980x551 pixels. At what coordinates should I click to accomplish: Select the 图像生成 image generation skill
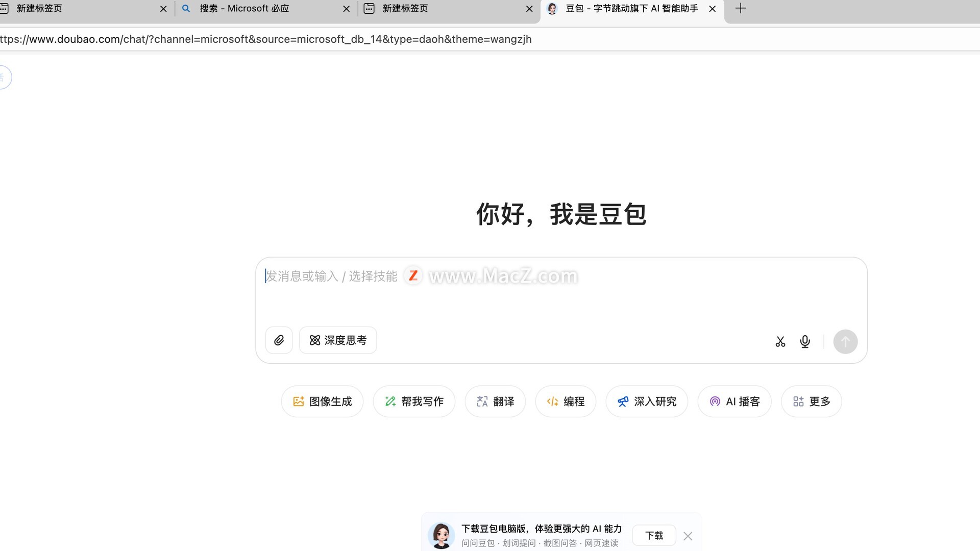tap(322, 402)
